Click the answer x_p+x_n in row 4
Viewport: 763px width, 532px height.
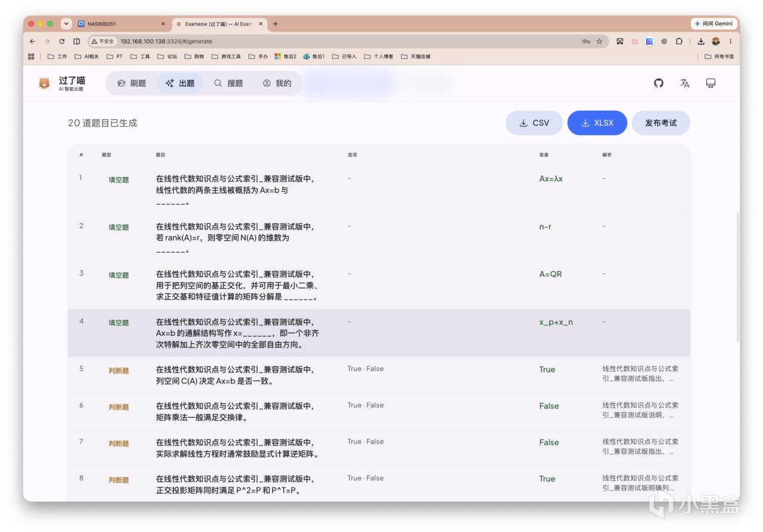pos(556,322)
